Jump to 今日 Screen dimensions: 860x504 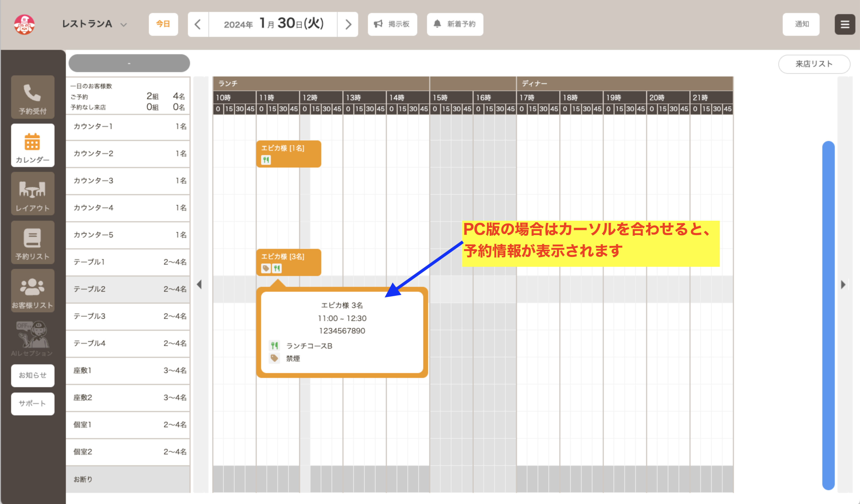pos(163,24)
